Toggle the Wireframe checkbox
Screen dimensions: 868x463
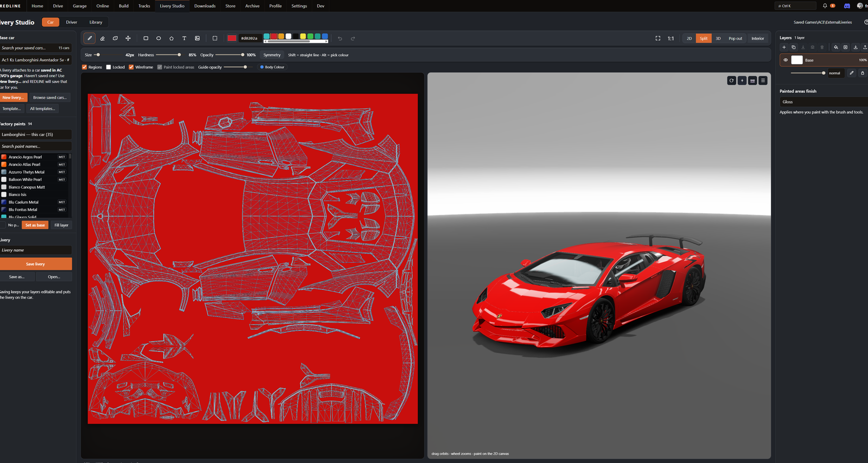click(131, 67)
